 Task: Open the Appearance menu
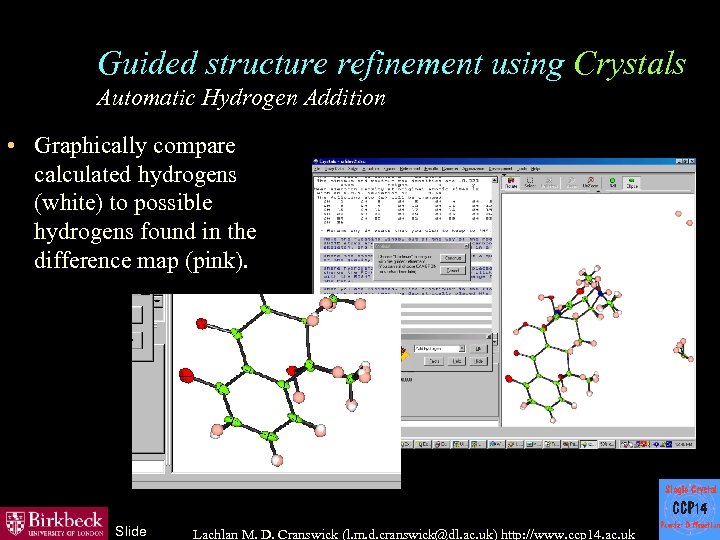pos(472,169)
